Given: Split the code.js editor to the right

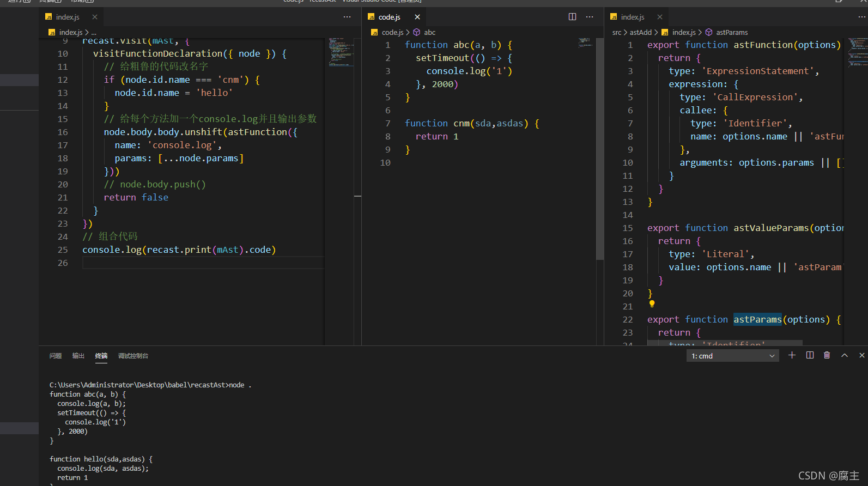Looking at the screenshot, I should pyautogui.click(x=572, y=17).
